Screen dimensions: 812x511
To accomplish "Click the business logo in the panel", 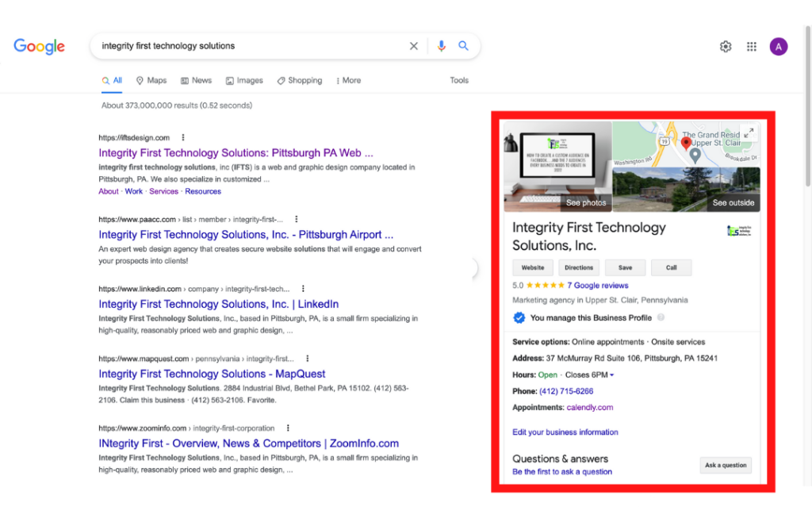I will click(x=739, y=231).
